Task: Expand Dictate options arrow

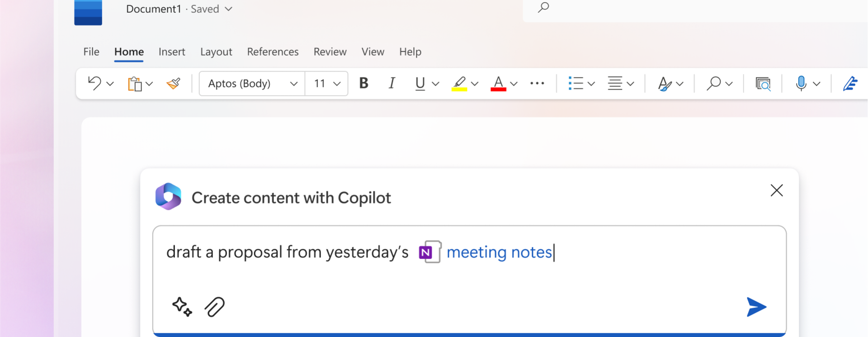Action: [x=816, y=84]
